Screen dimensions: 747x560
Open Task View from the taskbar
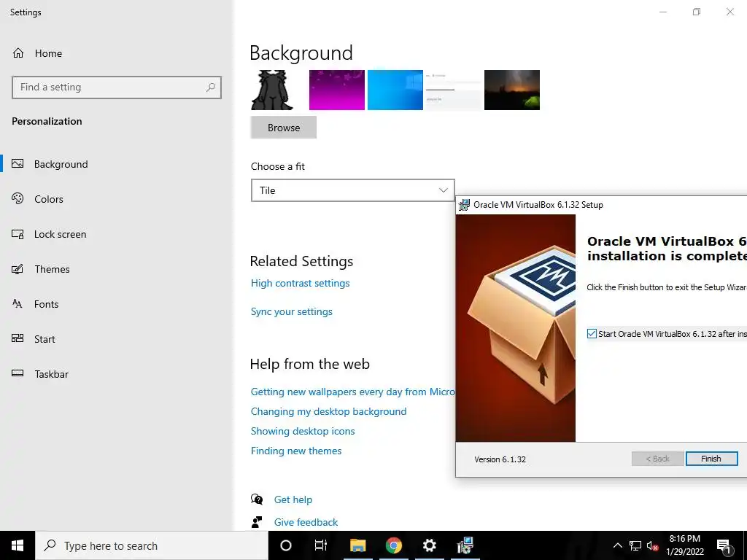[x=321, y=545]
